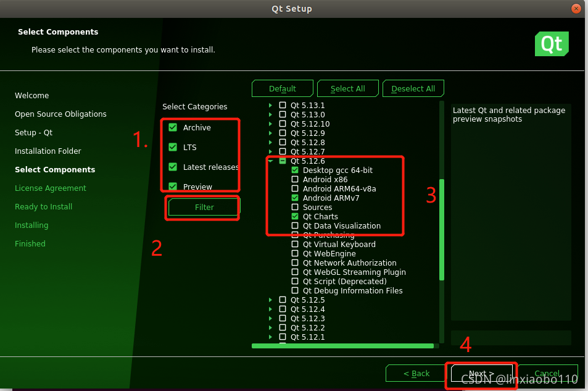Image resolution: width=588 pixels, height=391 pixels.
Task: Check the Sources component
Action: pyautogui.click(x=295, y=207)
